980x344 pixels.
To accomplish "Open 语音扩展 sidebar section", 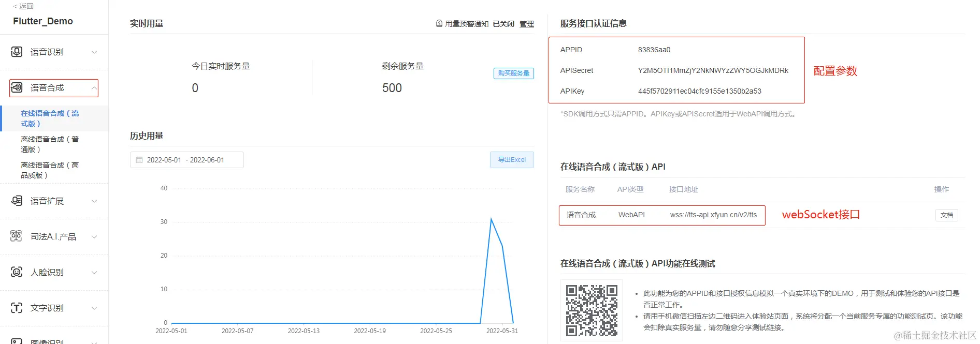I will (x=54, y=201).
